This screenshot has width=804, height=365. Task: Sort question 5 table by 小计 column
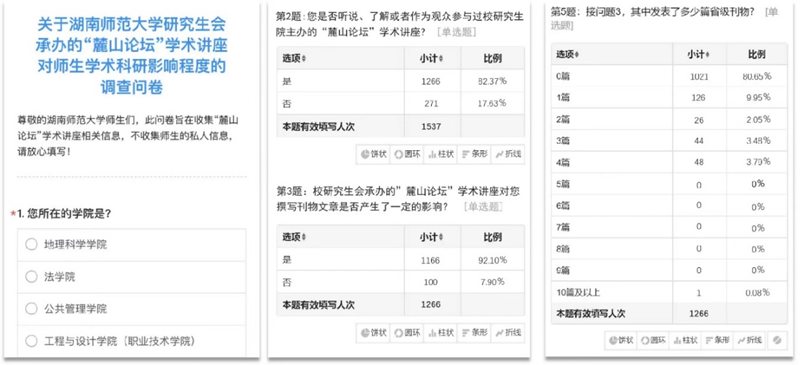pos(699,54)
